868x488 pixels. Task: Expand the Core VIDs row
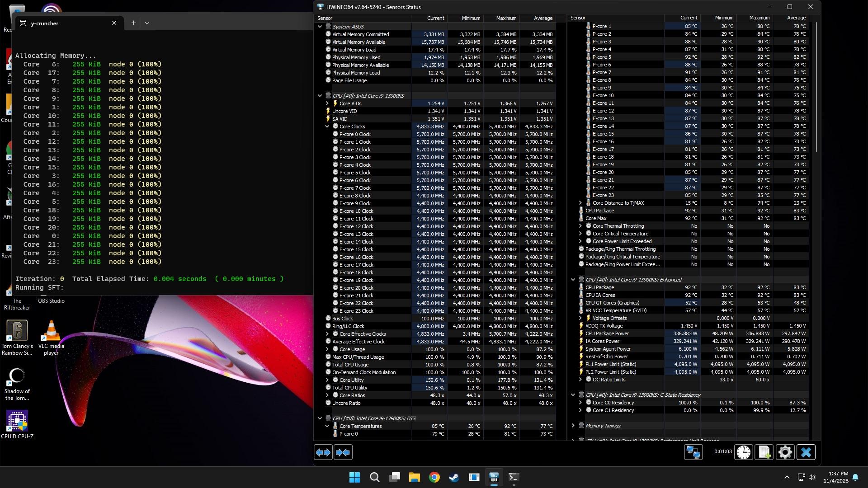click(x=327, y=103)
